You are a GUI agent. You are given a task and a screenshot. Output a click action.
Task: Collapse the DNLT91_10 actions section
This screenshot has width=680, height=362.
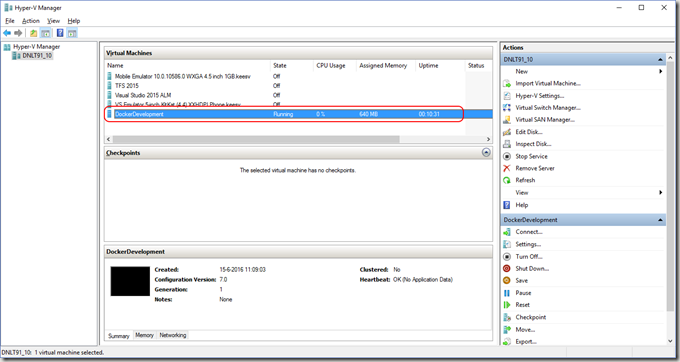click(660, 59)
